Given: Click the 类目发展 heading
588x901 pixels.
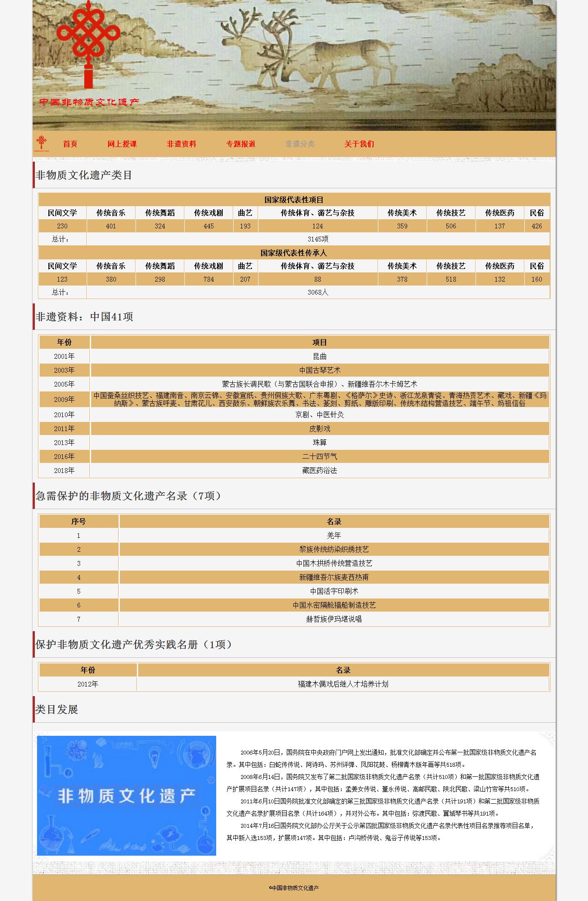Looking at the screenshot, I should (x=57, y=710).
